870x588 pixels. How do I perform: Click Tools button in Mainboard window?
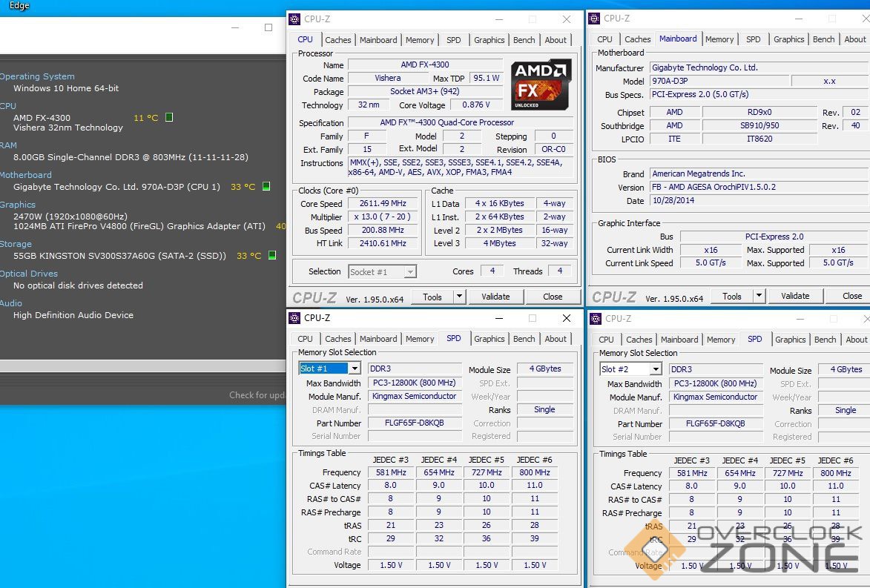732,296
